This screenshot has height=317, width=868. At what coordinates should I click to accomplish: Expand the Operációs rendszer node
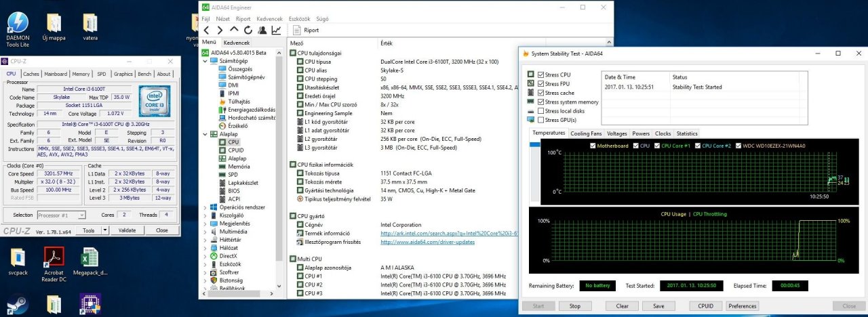(x=205, y=207)
